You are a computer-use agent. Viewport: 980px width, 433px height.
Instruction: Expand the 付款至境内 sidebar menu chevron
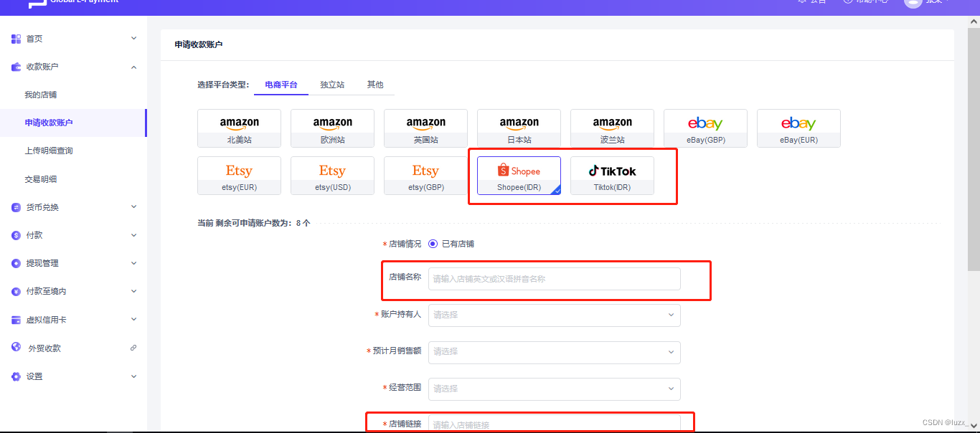point(133,291)
